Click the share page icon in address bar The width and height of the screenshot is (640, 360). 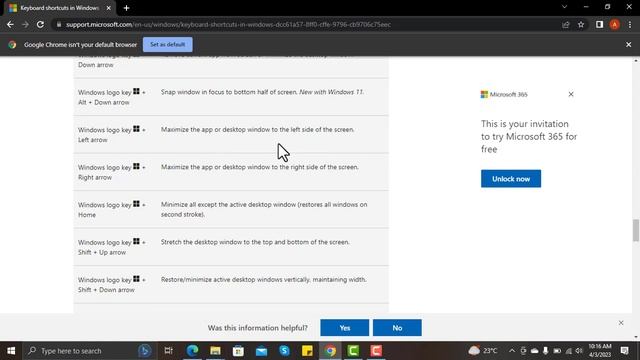pyautogui.click(x=566, y=24)
